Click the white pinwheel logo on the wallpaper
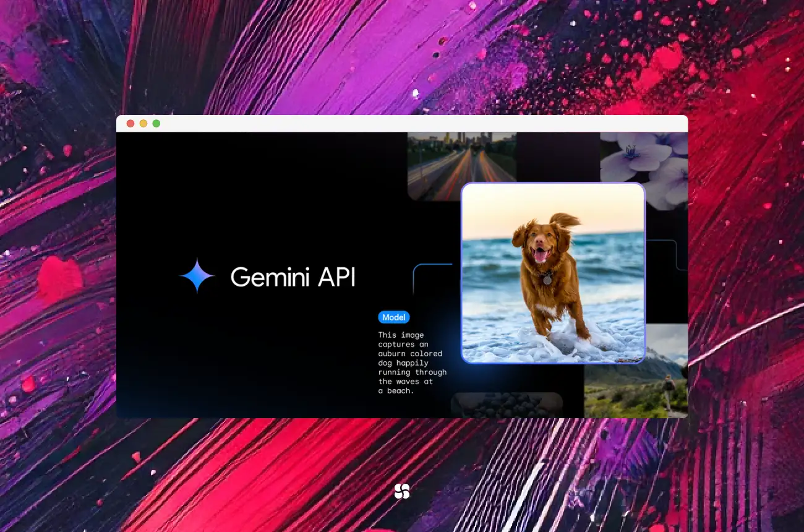The image size is (804, 532). coord(402,491)
